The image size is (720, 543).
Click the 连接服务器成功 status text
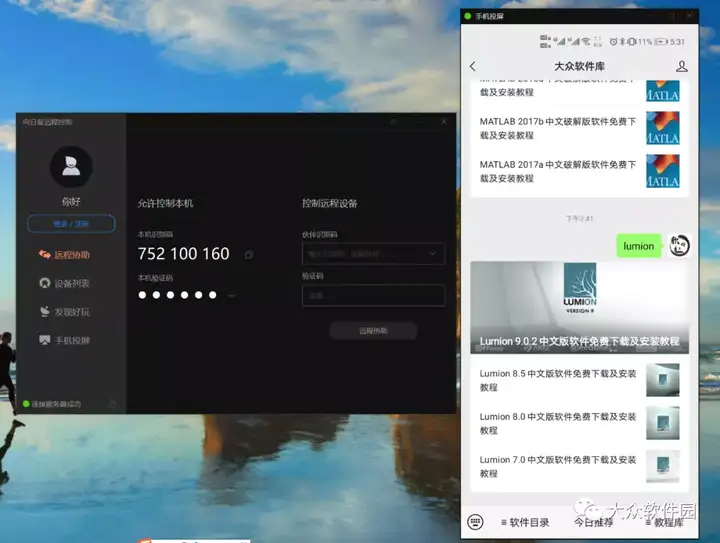click(x=56, y=404)
